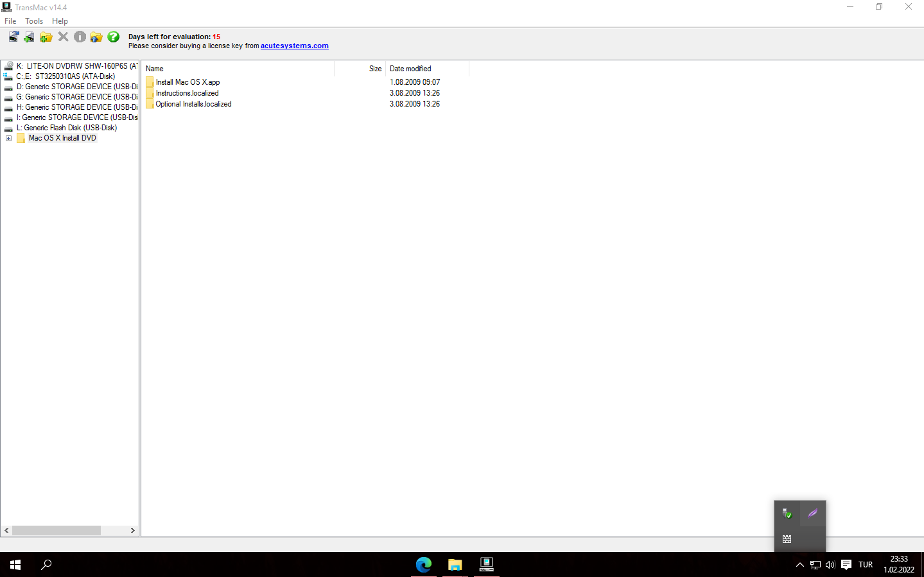
Task: Click the folder icon of Install Mac OS X.app
Action: (150, 82)
